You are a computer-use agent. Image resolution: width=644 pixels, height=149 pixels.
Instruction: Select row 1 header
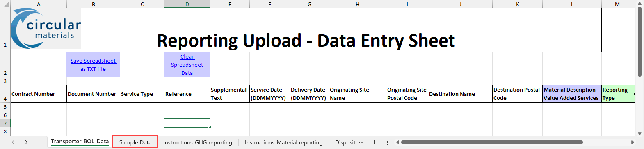(x=5, y=30)
